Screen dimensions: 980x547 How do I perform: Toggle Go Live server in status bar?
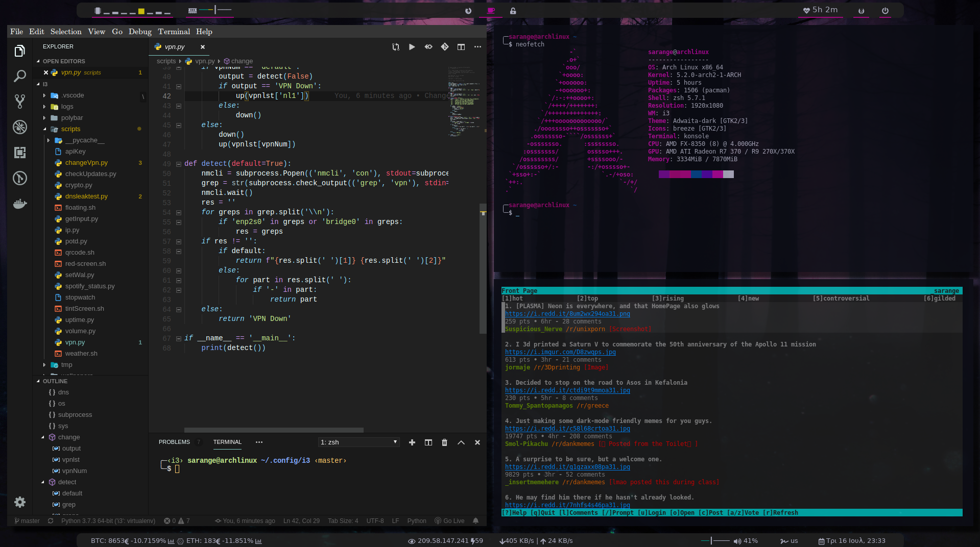(x=449, y=521)
